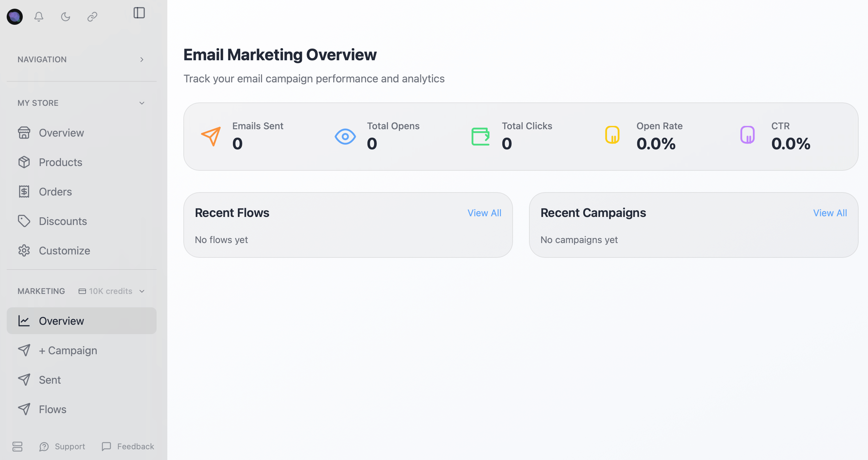View All recent campaigns
868x460 pixels.
click(x=830, y=213)
